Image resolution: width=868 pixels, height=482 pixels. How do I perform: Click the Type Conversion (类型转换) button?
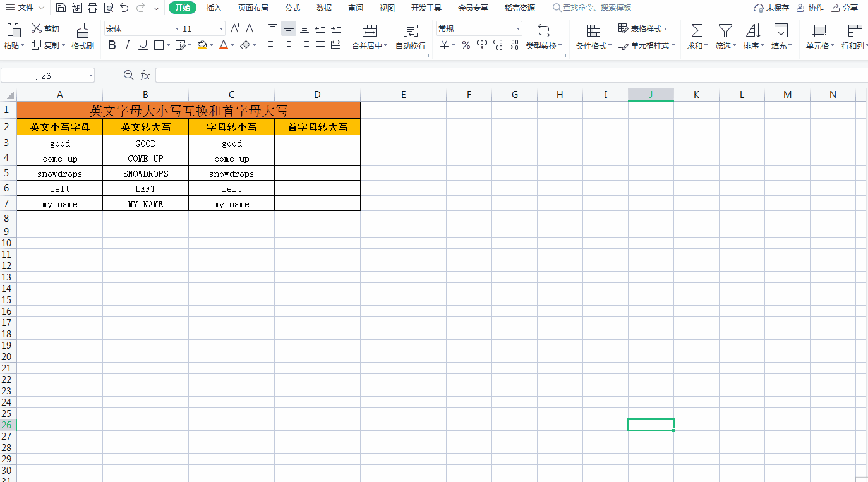click(x=544, y=37)
